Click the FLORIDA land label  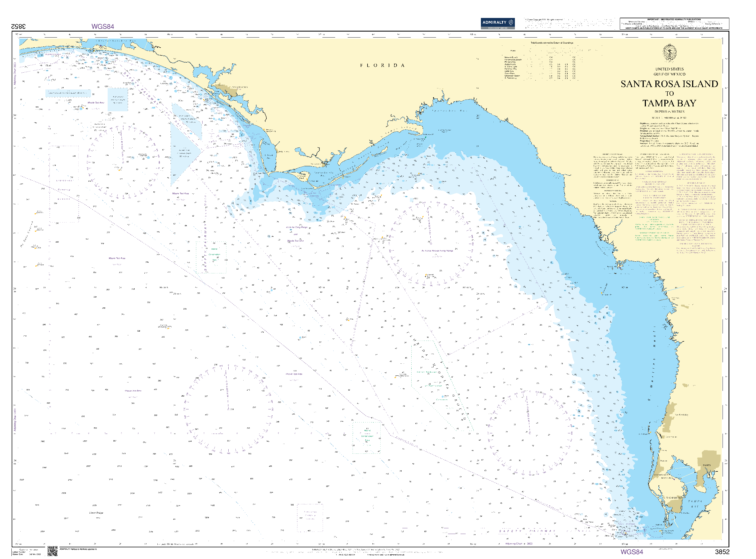tap(382, 65)
